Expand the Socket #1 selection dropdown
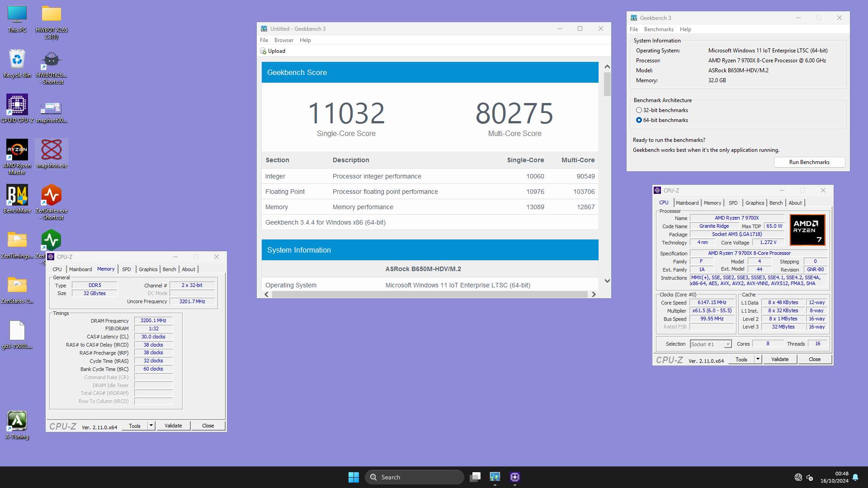868x488 pixels. 727,344
